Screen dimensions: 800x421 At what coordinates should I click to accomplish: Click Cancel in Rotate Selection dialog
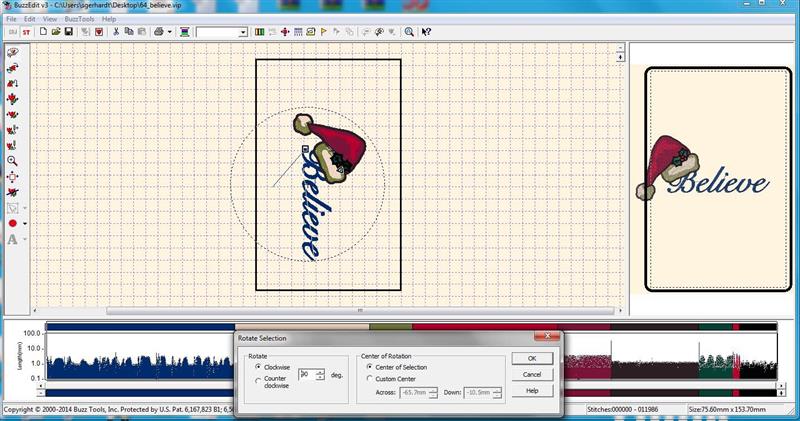[532, 374]
